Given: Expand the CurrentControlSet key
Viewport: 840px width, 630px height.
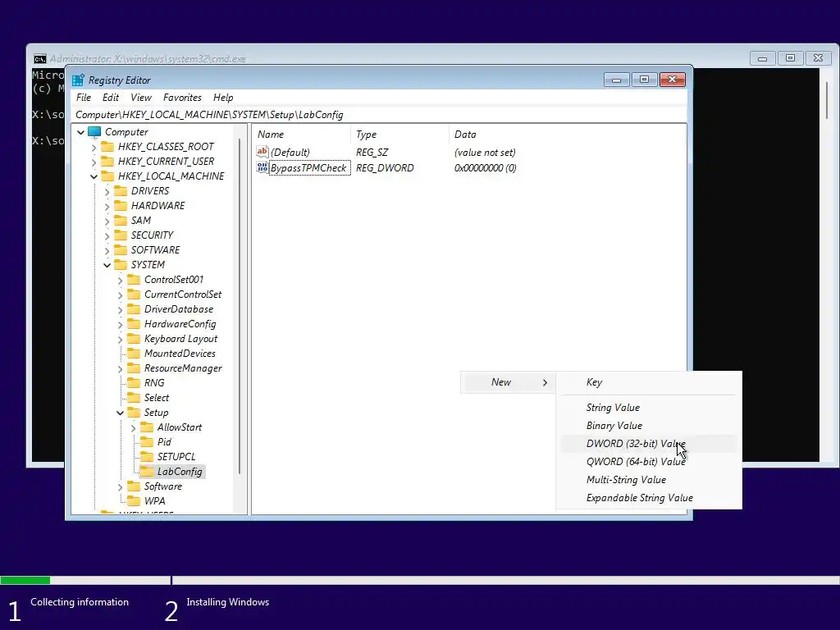Looking at the screenshot, I should click(x=121, y=295).
